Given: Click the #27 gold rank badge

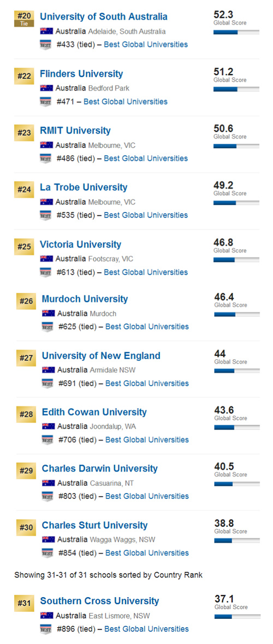Looking at the screenshot, I should coord(26,358).
